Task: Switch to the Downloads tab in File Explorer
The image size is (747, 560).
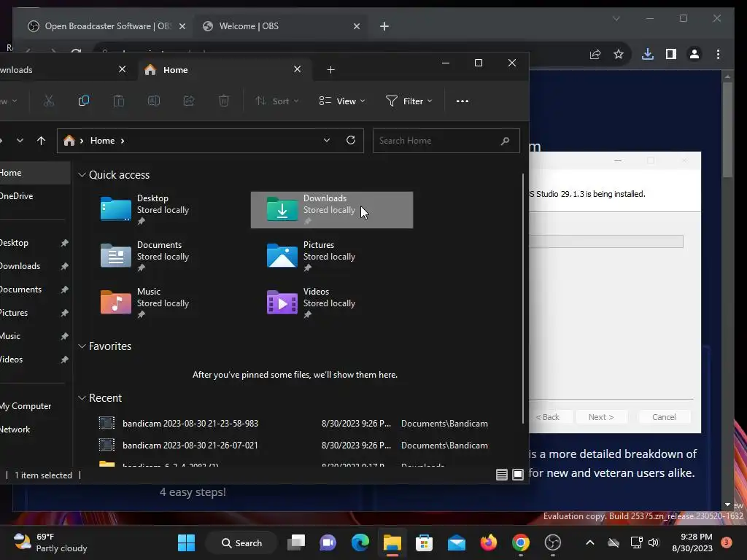Action: tap(66, 69)
